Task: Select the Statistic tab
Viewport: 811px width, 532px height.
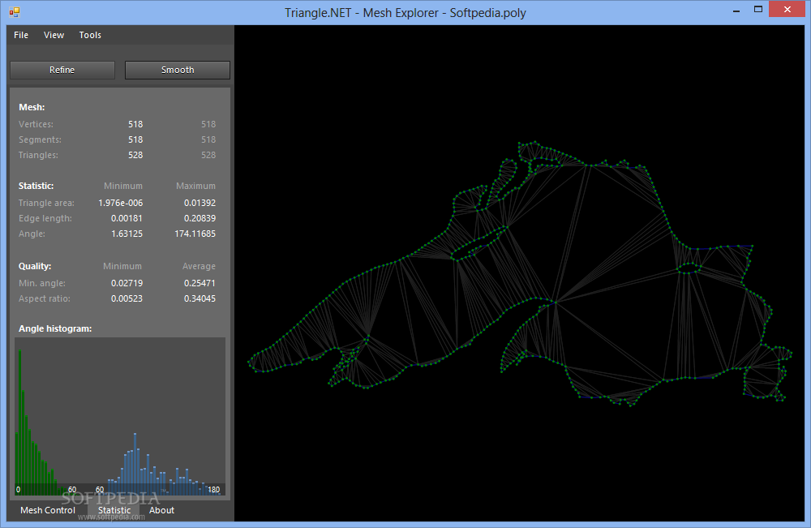Action: (x=114, y=510)
